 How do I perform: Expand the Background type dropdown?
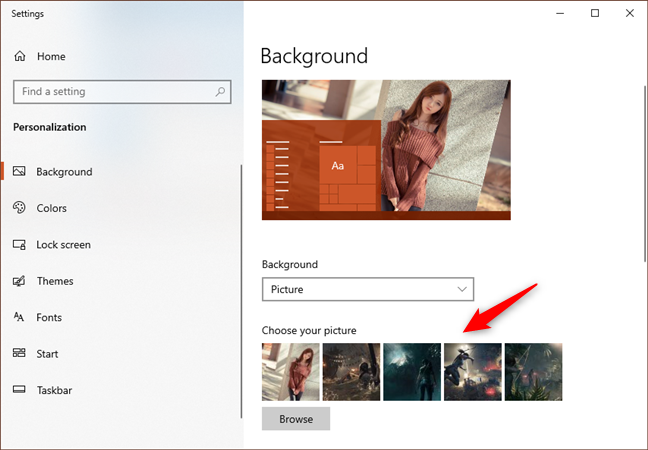point(367,289)
